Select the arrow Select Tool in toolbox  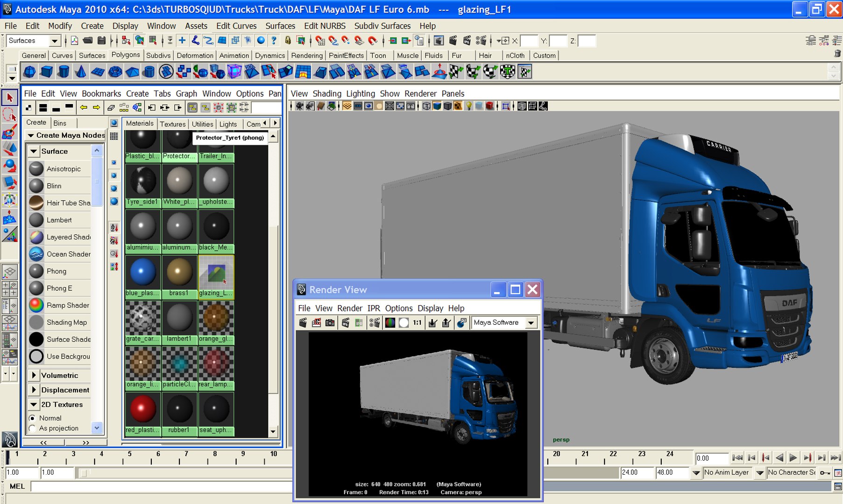pyautogui.click(x=10, y=98)
